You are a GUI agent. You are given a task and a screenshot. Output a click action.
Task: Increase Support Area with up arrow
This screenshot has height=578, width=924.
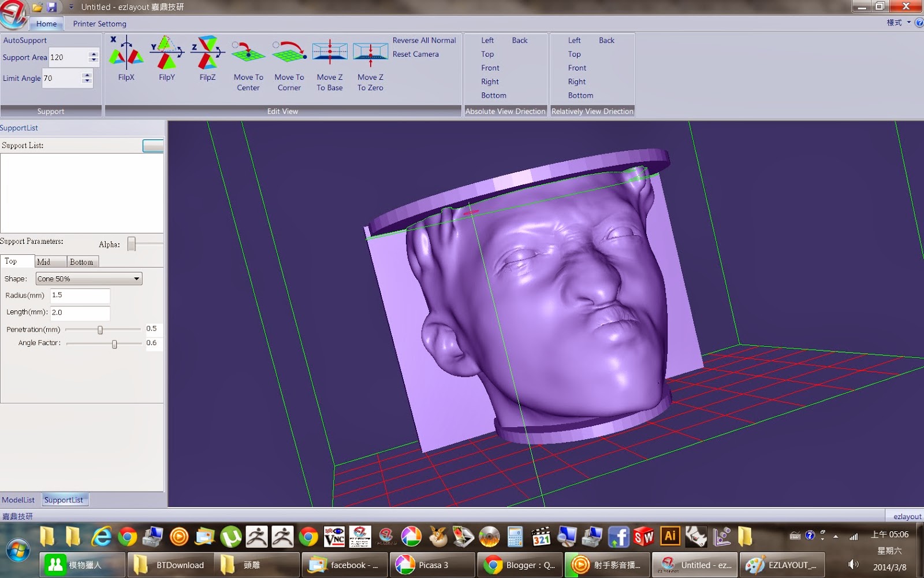(94, 54)
